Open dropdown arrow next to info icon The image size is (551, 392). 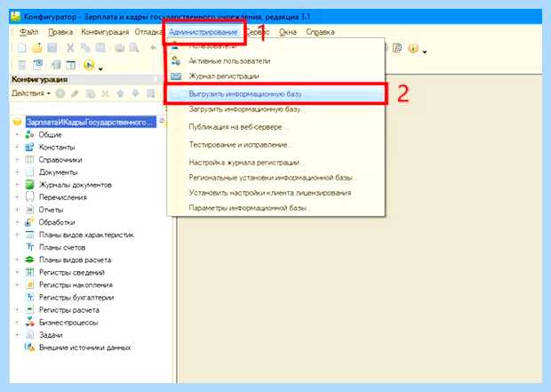tap(425, 52)
